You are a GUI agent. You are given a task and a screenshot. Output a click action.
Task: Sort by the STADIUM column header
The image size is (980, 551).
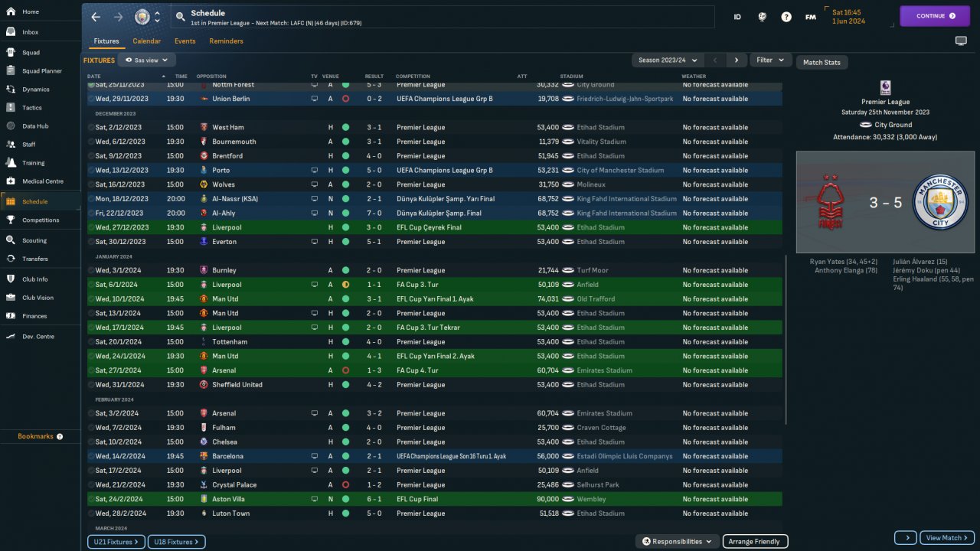(x=571, y=77)
